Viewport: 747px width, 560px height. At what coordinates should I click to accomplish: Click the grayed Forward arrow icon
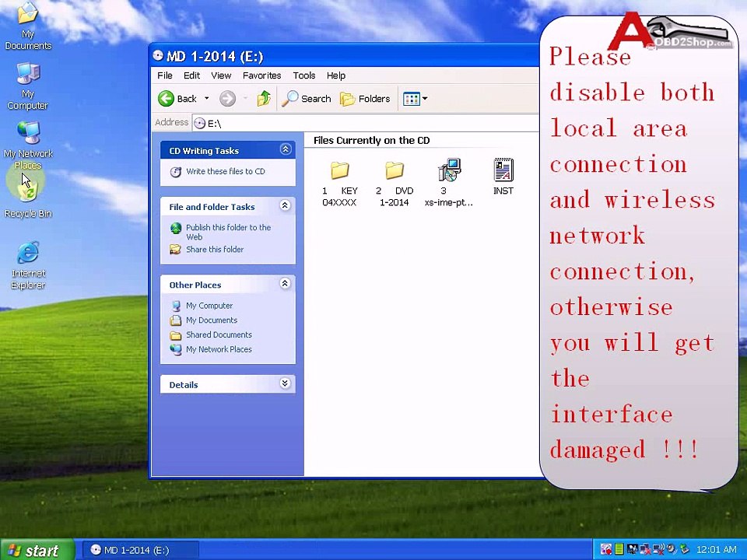[228, 99]
